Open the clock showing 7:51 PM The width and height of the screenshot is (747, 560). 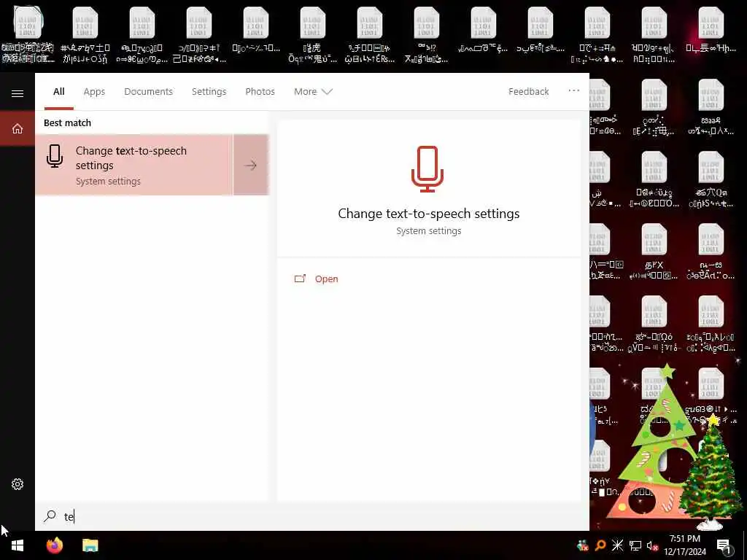click(x=684, y=545)
